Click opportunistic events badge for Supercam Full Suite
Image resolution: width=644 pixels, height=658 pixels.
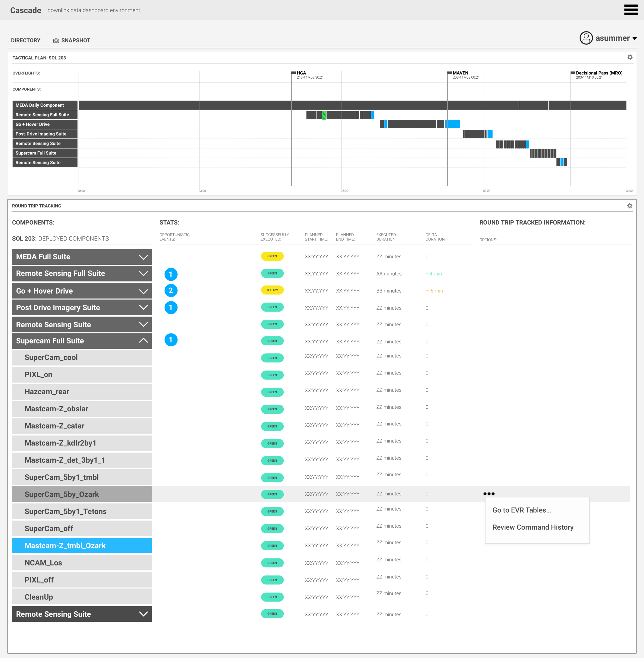(x=171, y=340)
